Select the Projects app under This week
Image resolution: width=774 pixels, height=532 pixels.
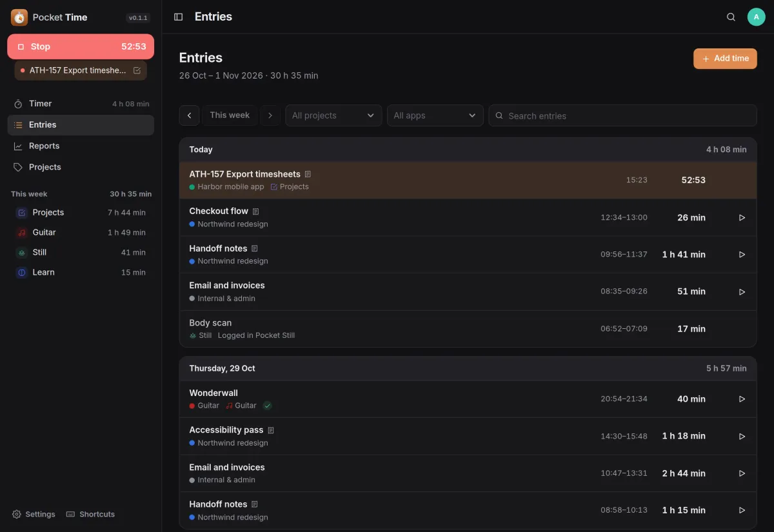tap(81, 213)
